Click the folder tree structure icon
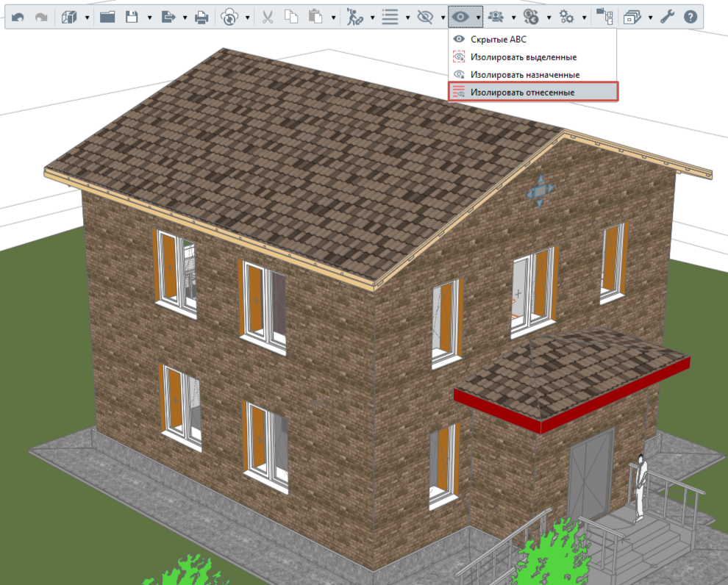This screenshot has height=585, width=728. [x=604, y=18]
